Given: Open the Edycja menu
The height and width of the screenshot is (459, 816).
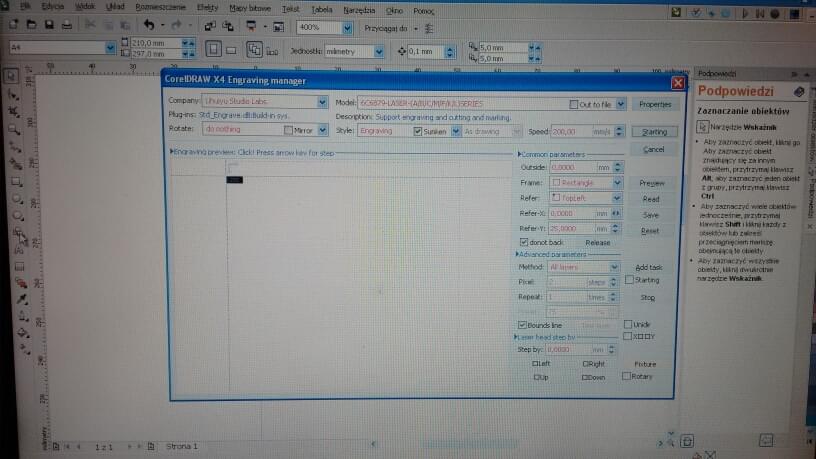Looking at the screenshot, I should click(x=53, y=7).
